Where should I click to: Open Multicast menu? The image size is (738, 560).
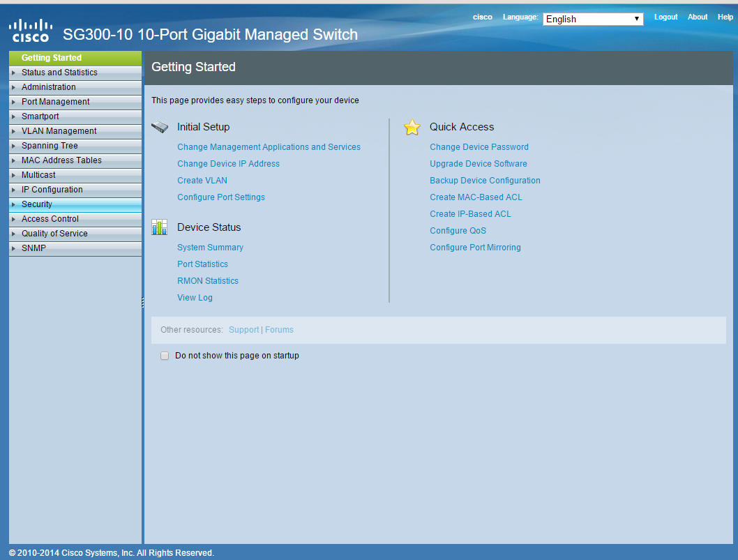point(75,175)
